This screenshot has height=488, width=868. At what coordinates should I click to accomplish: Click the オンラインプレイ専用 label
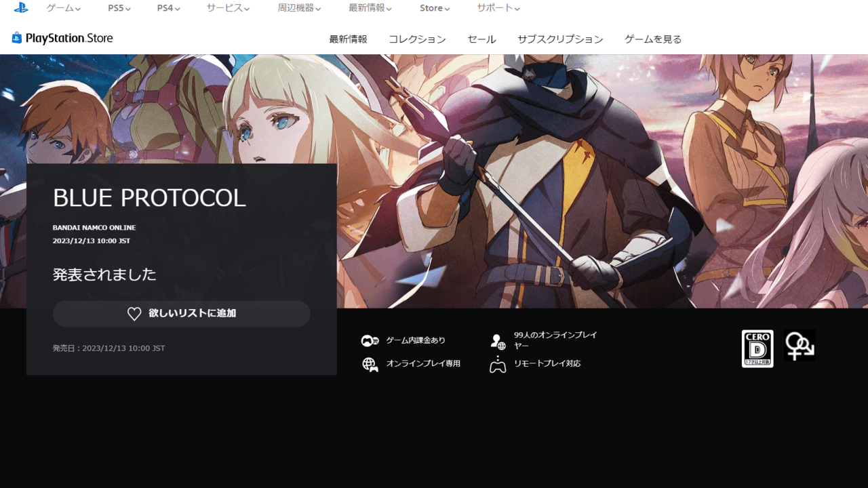[x=423, y=364]
